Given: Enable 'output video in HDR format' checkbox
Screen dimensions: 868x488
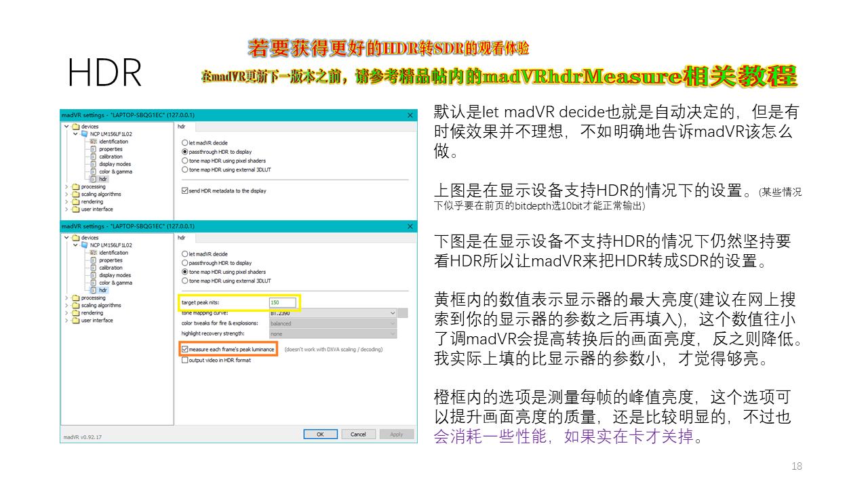Looking at the screenshot, I should (184, 360).
